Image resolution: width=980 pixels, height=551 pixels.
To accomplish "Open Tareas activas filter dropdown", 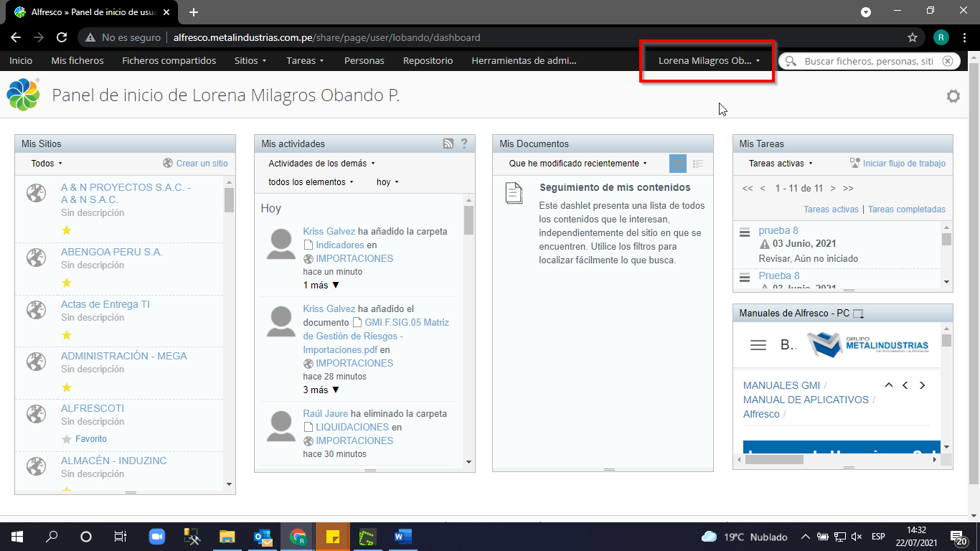I will 781,164.
